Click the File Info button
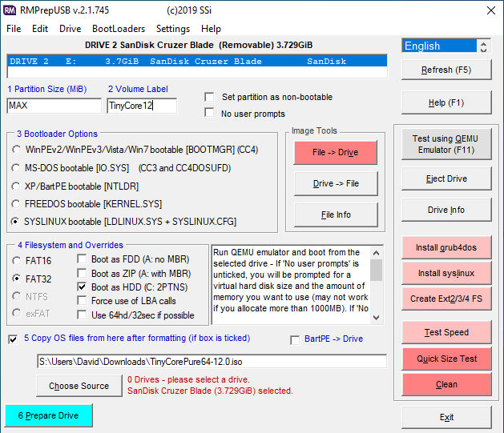 pos(336,214)
